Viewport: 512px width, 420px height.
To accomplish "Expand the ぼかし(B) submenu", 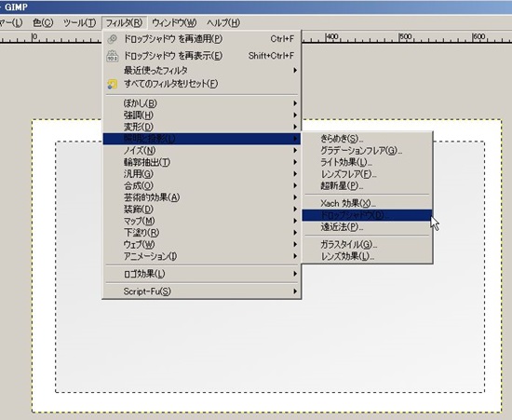I will coord(201,103).
